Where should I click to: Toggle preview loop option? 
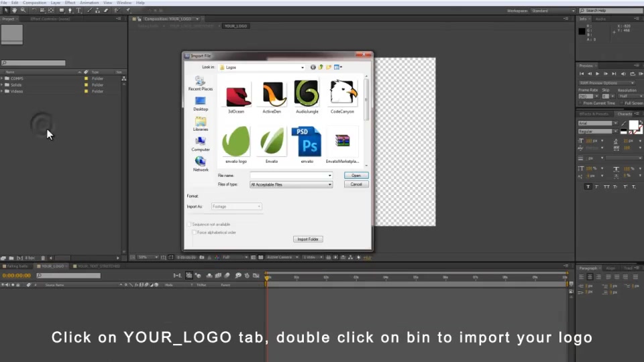pyautogui.click(x=633, y=74)
